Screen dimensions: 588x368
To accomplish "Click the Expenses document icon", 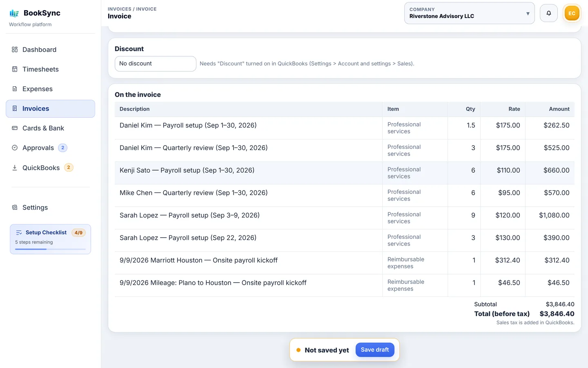I will point(15,89).
